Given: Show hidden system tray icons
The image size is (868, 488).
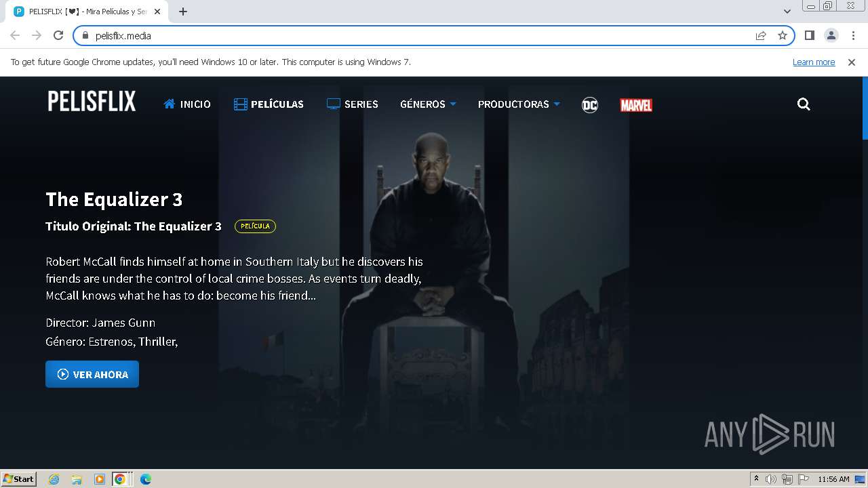Looking at the screenshot, I should click(756, 479).
